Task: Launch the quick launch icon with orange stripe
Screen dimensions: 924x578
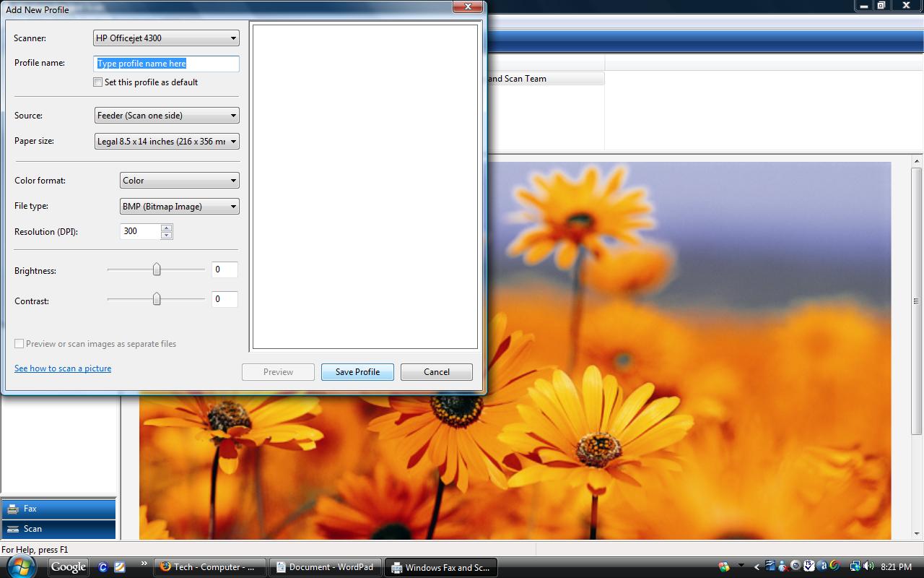Action: click(119, 567)
